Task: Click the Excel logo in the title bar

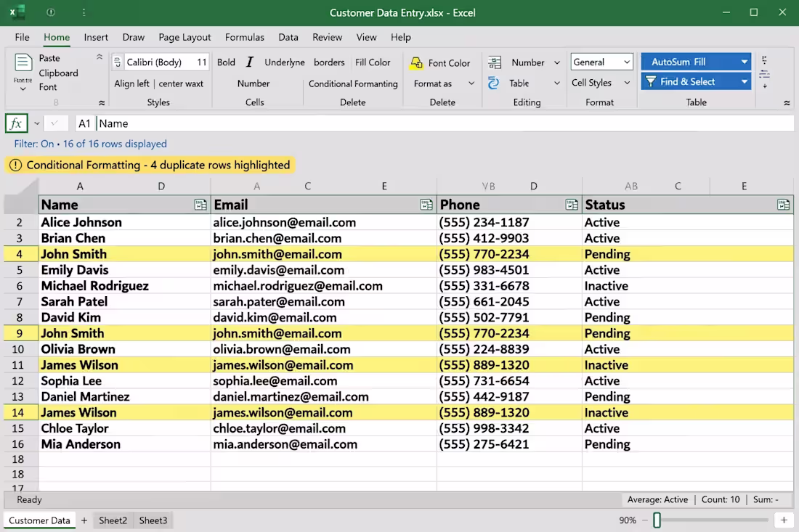Action: click(x=17, y=12)
